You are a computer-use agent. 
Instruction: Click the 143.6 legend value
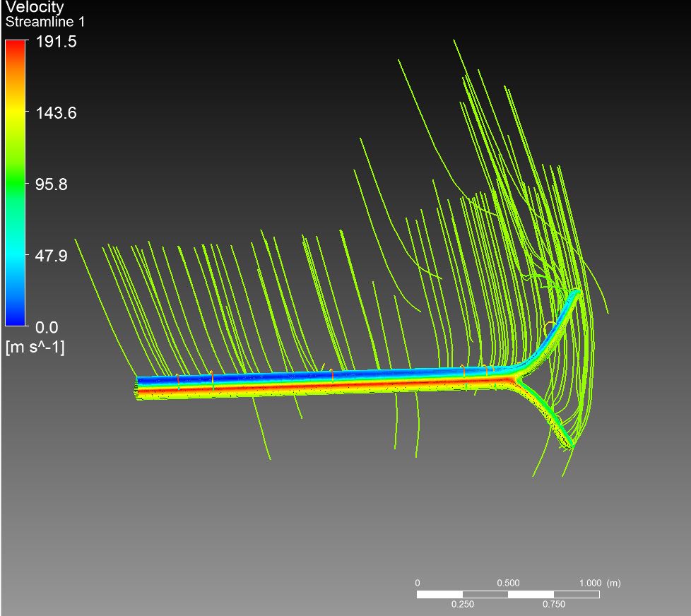[x=57, y=113]
